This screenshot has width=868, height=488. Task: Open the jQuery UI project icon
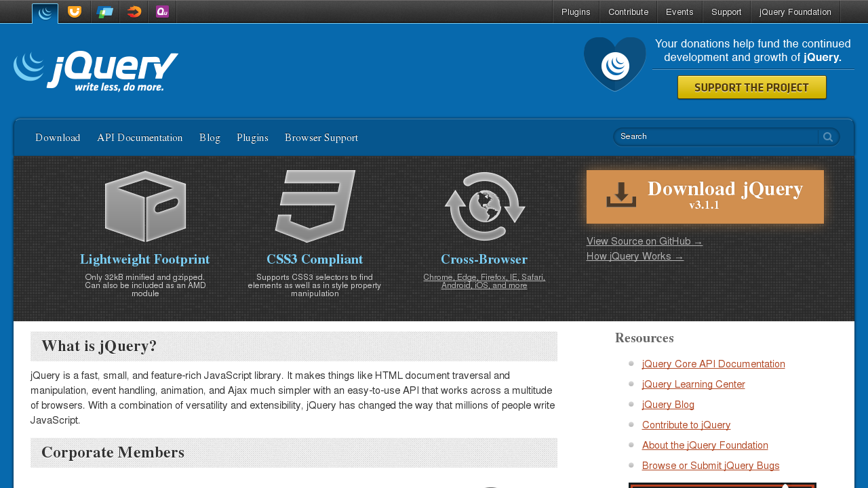point(75,12)
